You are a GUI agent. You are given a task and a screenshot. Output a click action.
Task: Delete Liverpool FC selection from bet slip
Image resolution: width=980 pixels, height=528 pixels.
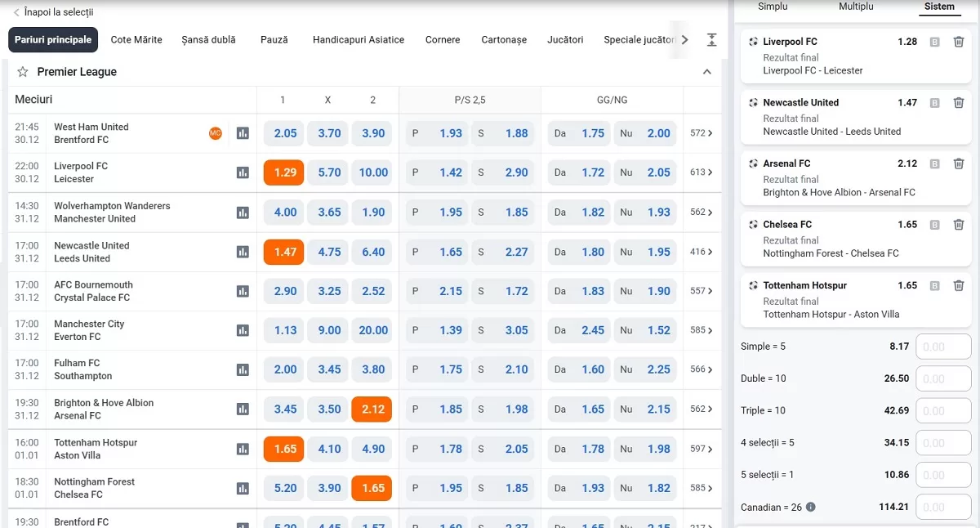pyautogui.click(x=959, y=42)
